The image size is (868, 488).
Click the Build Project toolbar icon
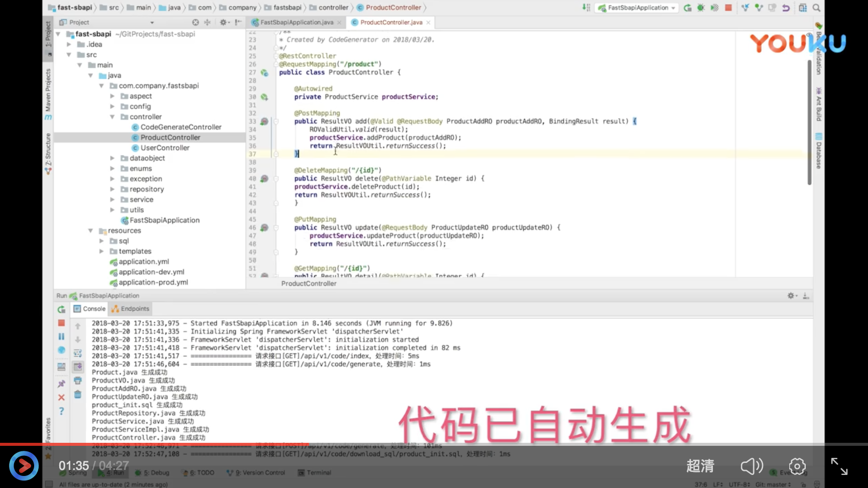point(586,8)
